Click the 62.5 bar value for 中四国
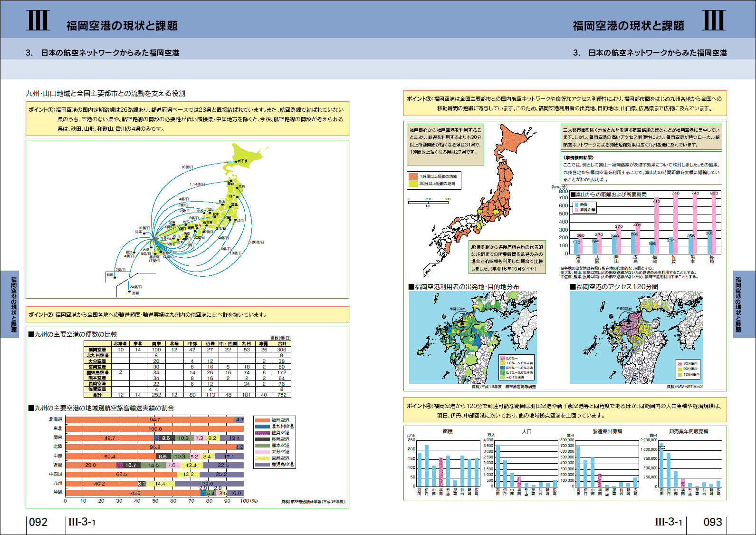Screen dimensions: 756x535 click(x=121, y=474)
